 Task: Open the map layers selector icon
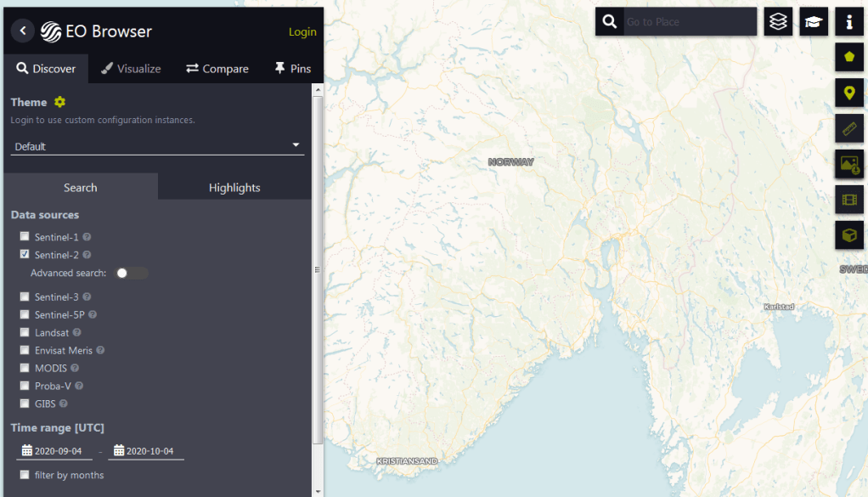click(778, 22)
